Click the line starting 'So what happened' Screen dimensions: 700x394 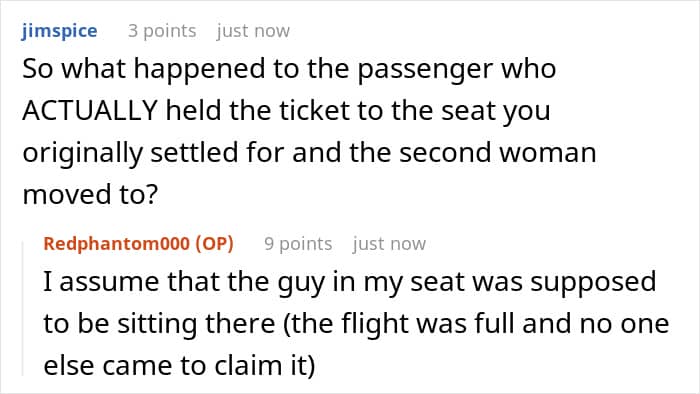(x=289, y=70)
